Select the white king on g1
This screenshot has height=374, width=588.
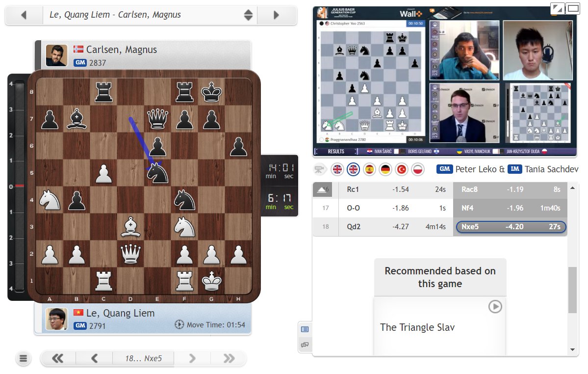211,281
